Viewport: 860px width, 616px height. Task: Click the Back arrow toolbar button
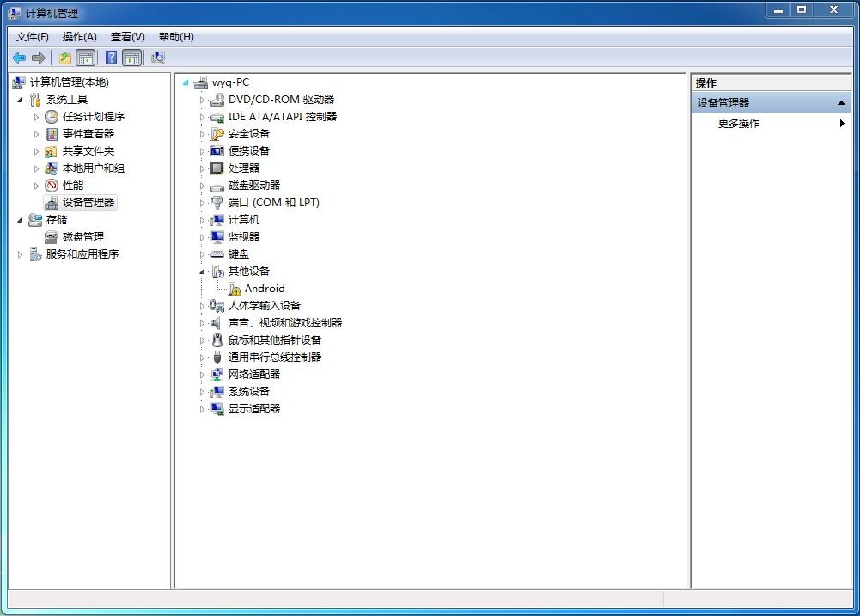18,58
